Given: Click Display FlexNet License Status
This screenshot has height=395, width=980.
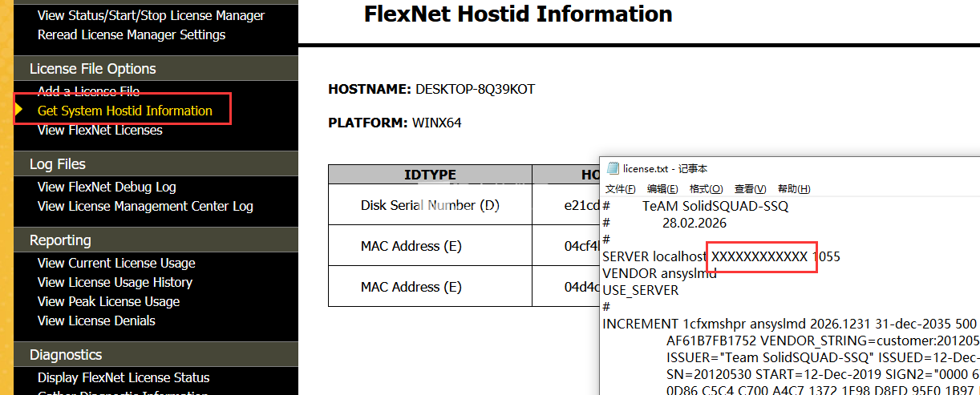Looking at the screenshot, I should (x=124, y=377).
